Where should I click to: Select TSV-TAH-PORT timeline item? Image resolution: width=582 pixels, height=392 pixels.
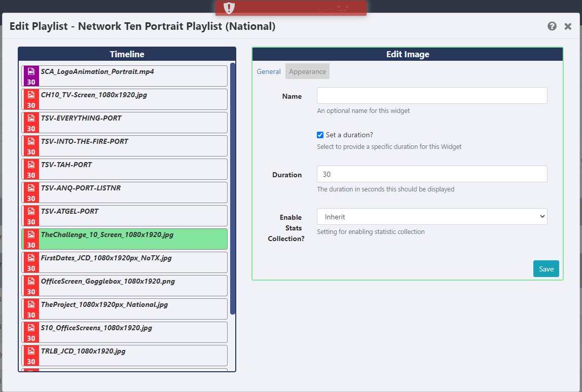(124, 169)
